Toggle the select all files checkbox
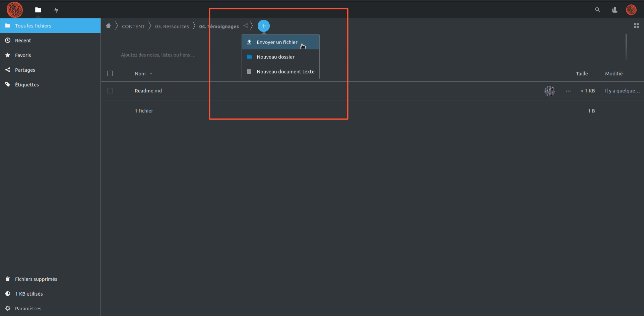 point(110,74)
